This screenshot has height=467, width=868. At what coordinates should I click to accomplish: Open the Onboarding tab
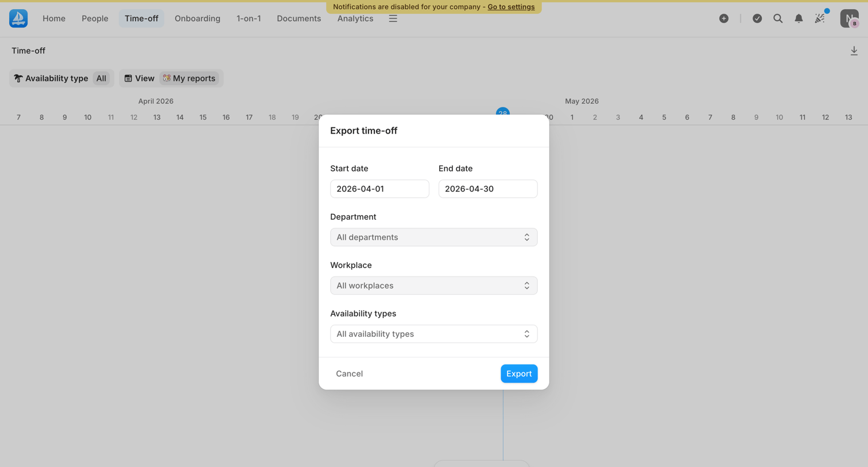click(x=197, y=18)
